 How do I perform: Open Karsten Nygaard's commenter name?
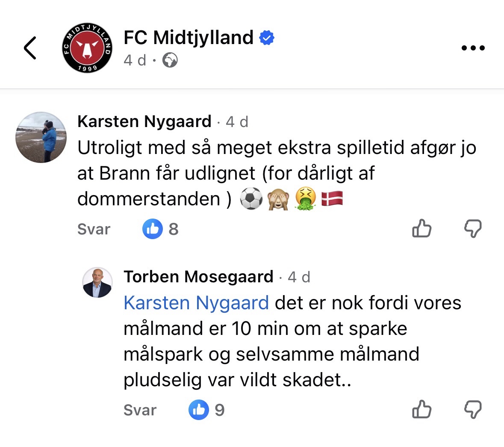(x=144, y=121)
